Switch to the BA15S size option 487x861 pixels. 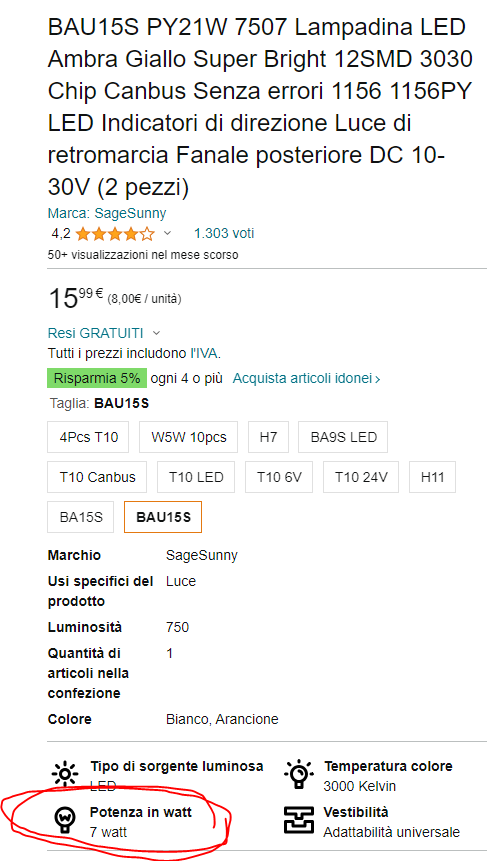pyautogui.click(x=81, y=517)
